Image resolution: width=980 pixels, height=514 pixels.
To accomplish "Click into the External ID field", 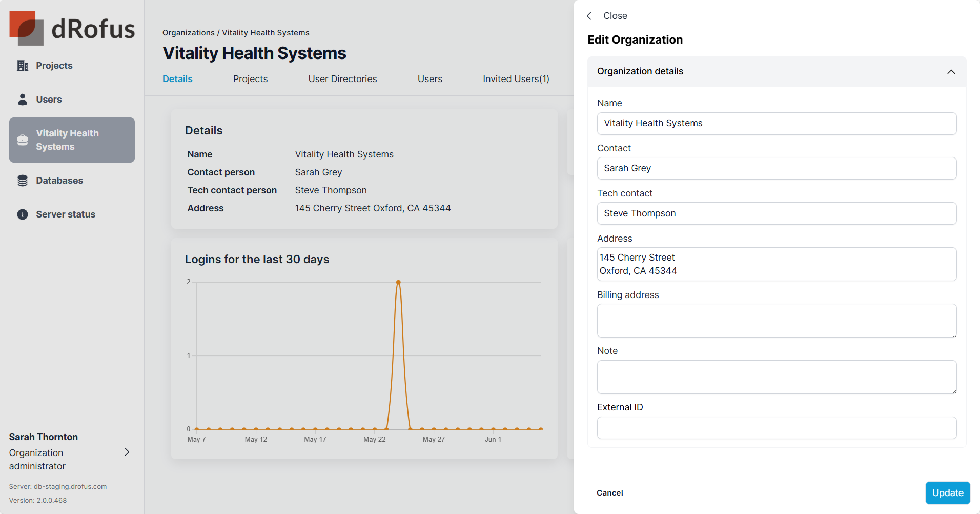I will coord(776,428).
